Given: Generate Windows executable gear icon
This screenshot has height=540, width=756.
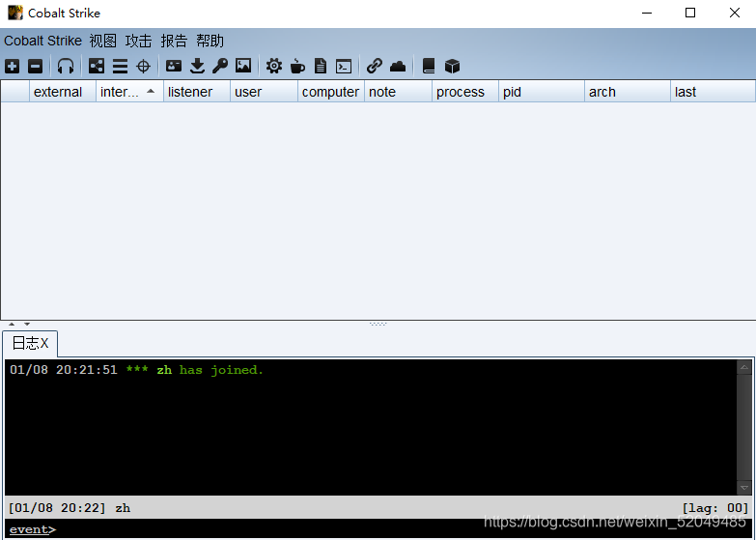Looking at the screenshot, I should pos(274,66).
